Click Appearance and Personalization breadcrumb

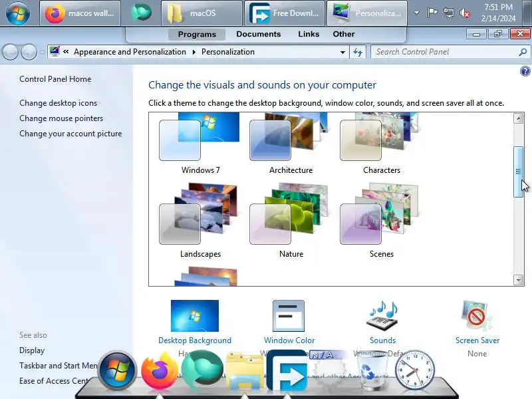pos(130,52)
